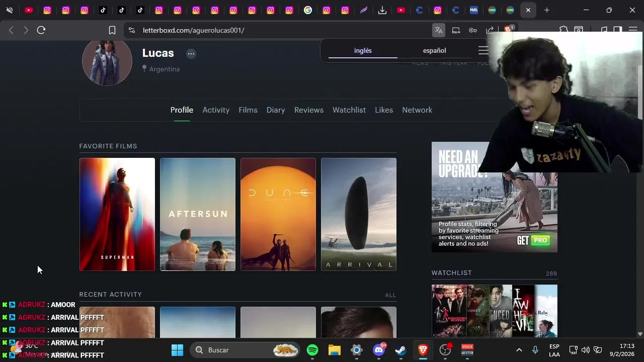644x362 pixels.
Task: Click the Recent Activity heading
Action: tap(111, 294)
